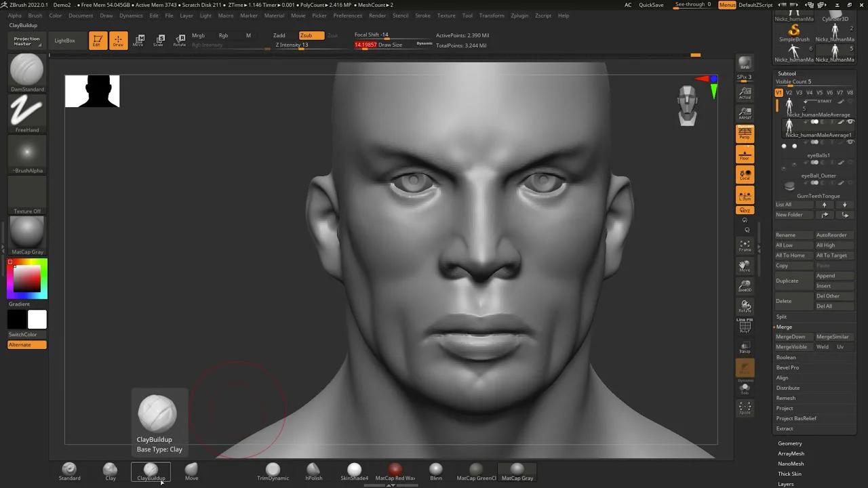The image size is (868, 488).
Task: Toggle Solo mode button
Action: click(x=745, y=388)
